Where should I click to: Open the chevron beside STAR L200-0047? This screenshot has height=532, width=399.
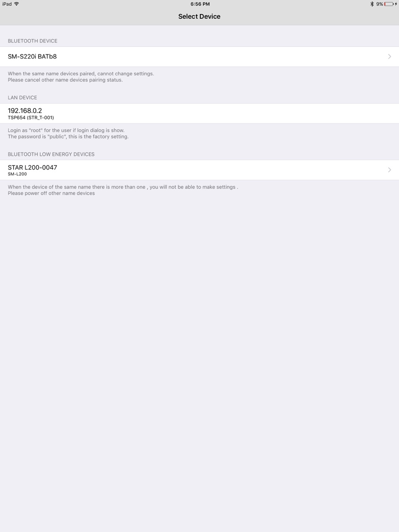click(389, 170)
